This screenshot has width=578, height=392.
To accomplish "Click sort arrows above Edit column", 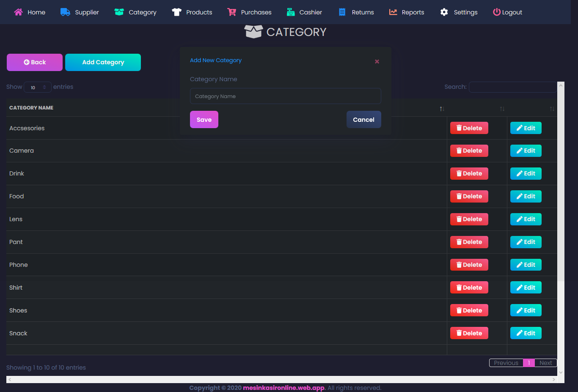I will point(552,109).
